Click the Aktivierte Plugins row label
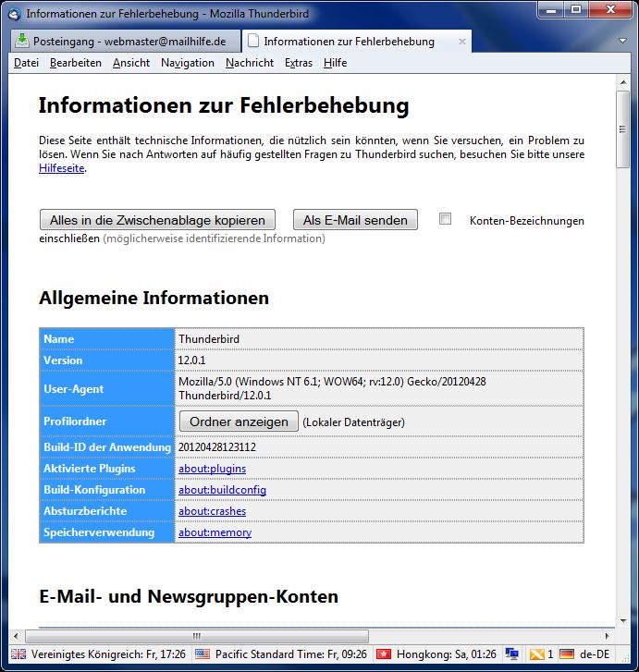This screenshot has width=639, height=672. click(x=89, y=469)
